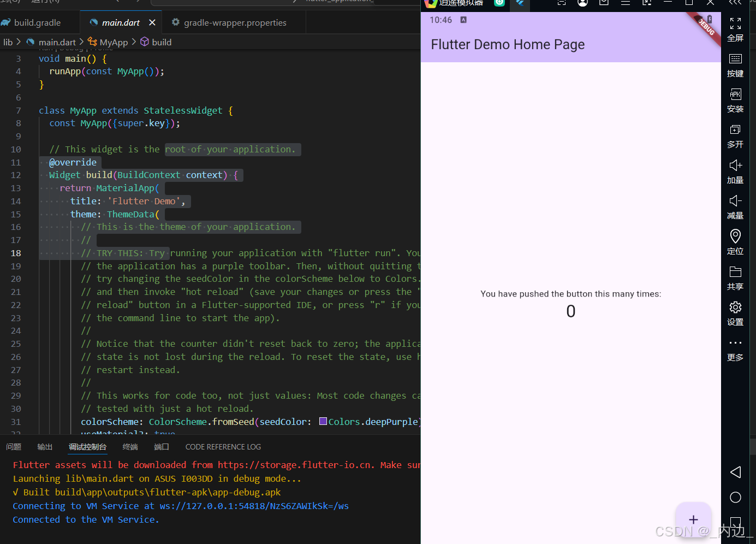The image size is (756, 544).
Task: Open the 端口 panel tab
Action: 162,447
